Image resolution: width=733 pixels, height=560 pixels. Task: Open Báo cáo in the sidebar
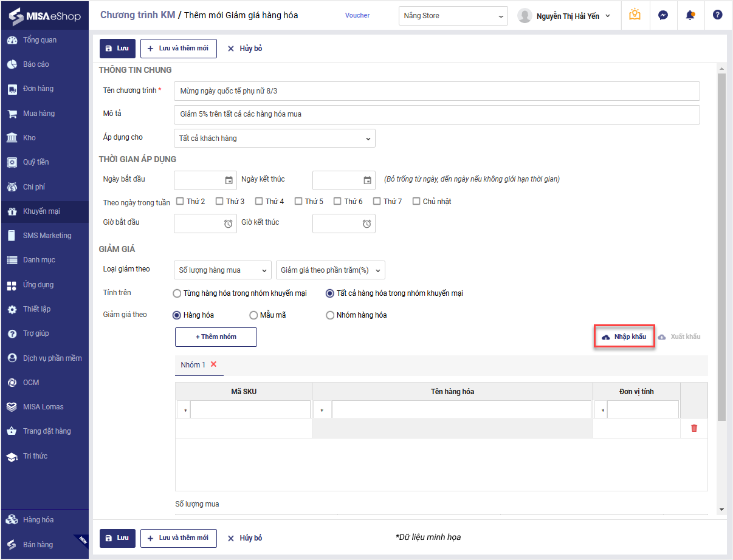[x=36, y=64]
